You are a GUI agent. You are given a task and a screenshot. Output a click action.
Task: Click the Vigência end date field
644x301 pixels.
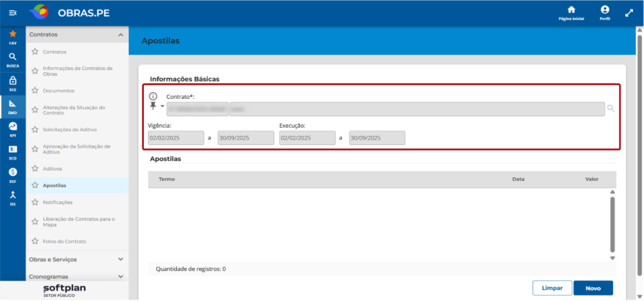pos(246,138)
